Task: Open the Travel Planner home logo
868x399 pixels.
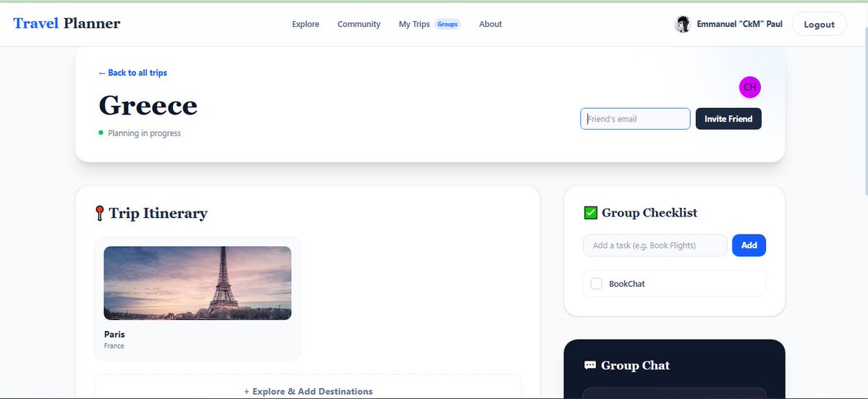Action: 67,24
